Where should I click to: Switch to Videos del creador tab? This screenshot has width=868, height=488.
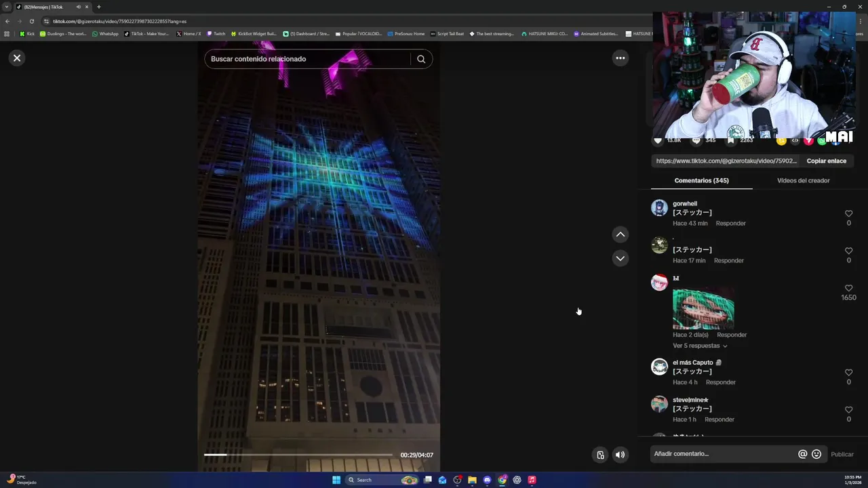[x=803, y=181]
